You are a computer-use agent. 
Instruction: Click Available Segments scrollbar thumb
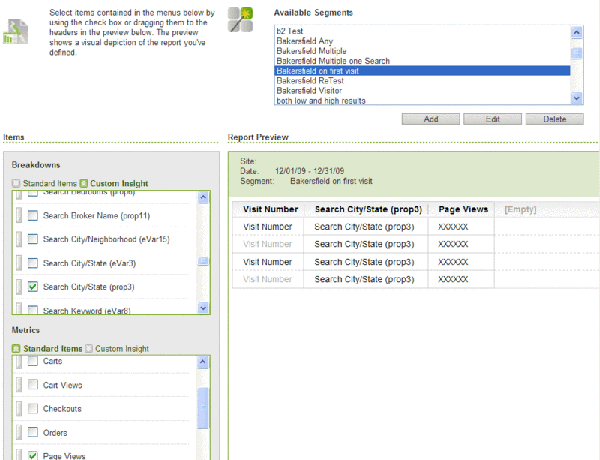coord(576,53)
